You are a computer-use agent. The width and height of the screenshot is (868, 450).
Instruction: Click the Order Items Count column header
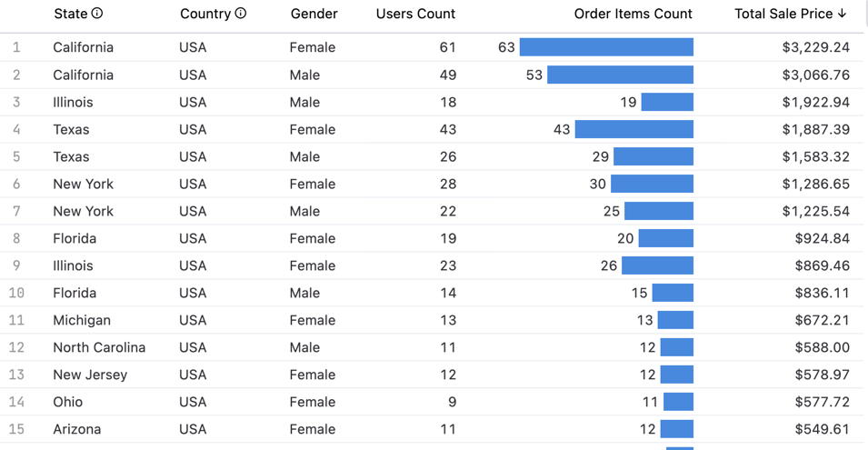coord(633,14)
